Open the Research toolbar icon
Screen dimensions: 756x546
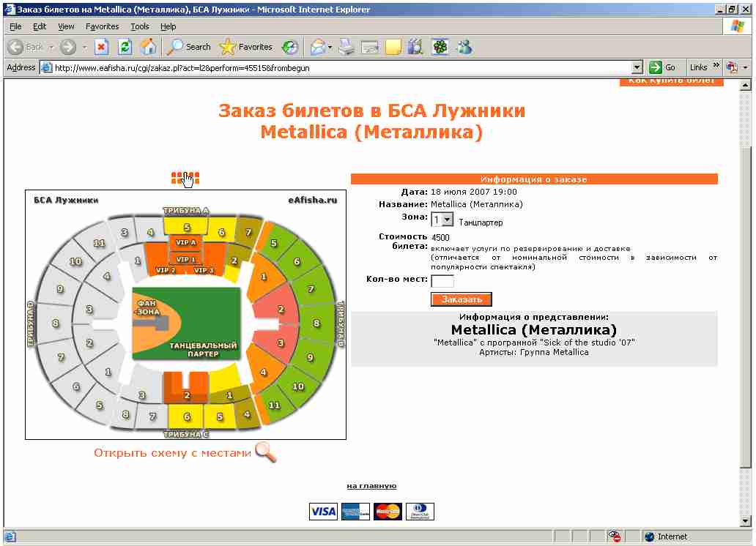pyautogui.click(x=415, y=47)
